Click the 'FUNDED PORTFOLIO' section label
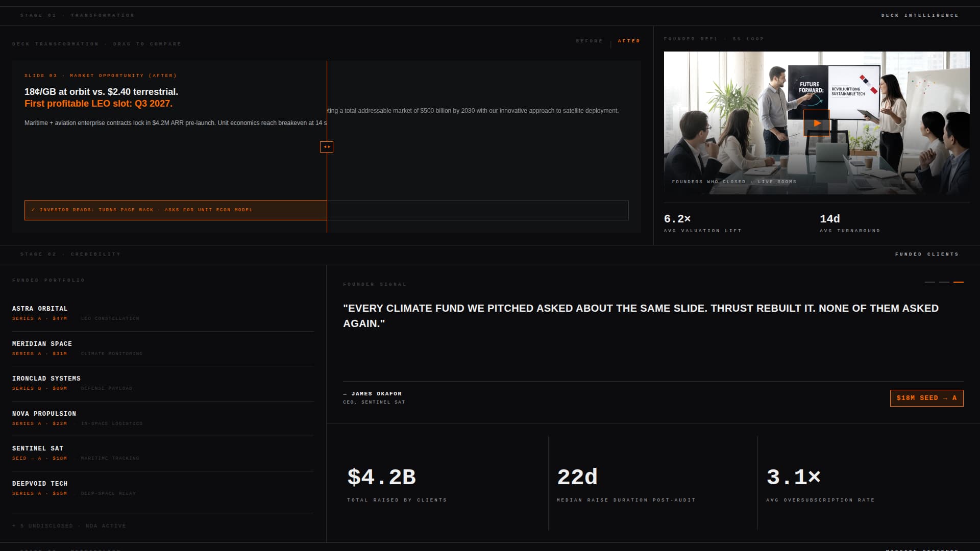 tap(48, 280)
